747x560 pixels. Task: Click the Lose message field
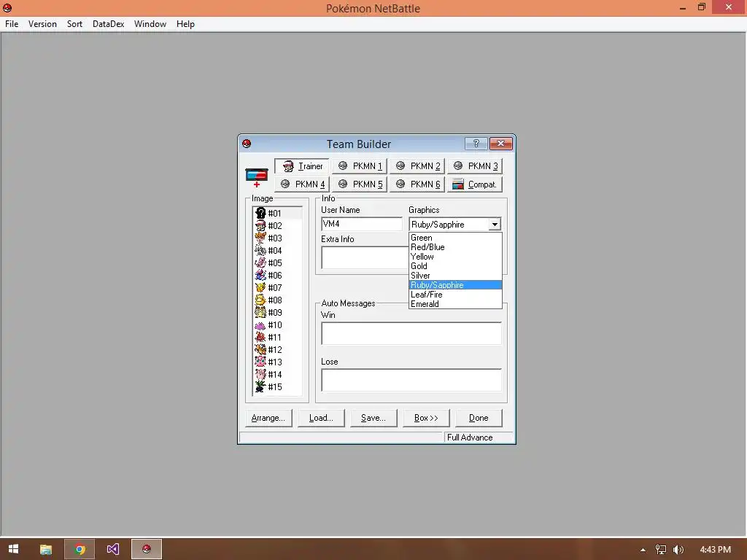coord(411,380)
